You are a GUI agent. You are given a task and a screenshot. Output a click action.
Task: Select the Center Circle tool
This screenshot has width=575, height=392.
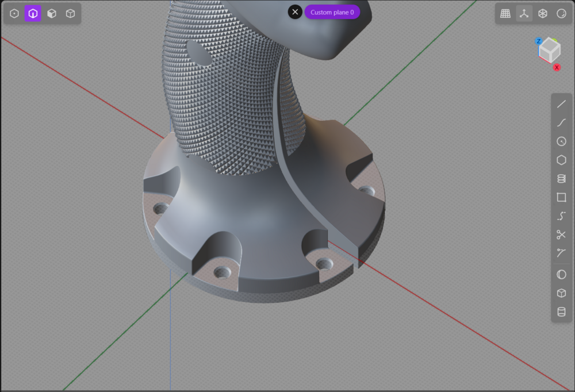561,141
